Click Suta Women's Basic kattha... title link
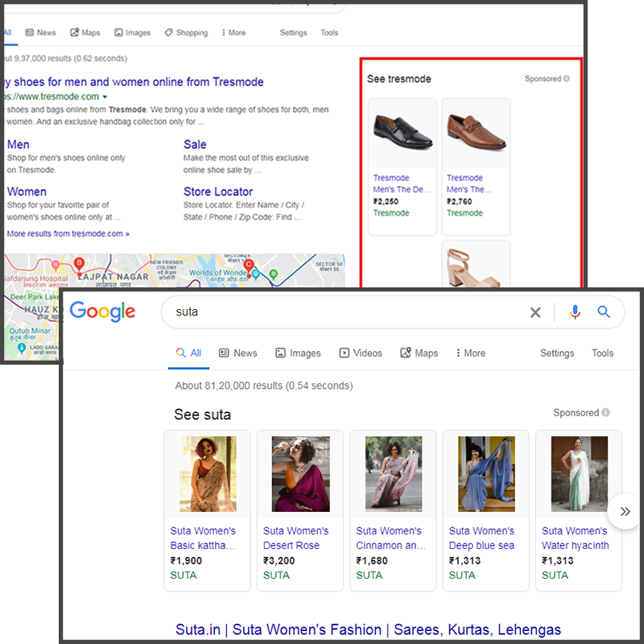 point(203,538)
